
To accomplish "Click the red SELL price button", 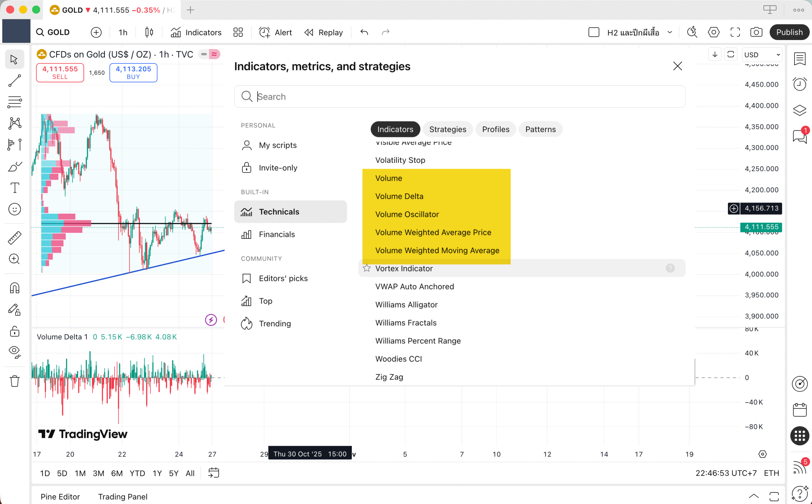I will (x=60, y=72).
